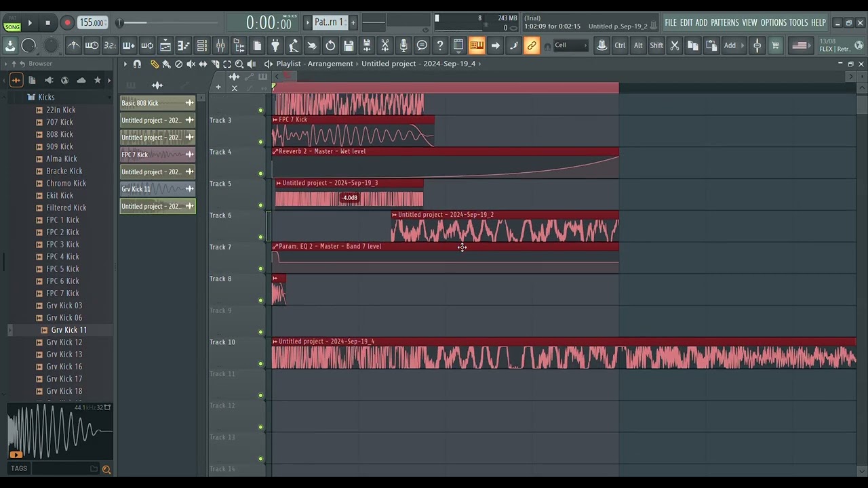Open the Mixer window
This screenshot has height=488, width=868.
click(x=220, y=45)
